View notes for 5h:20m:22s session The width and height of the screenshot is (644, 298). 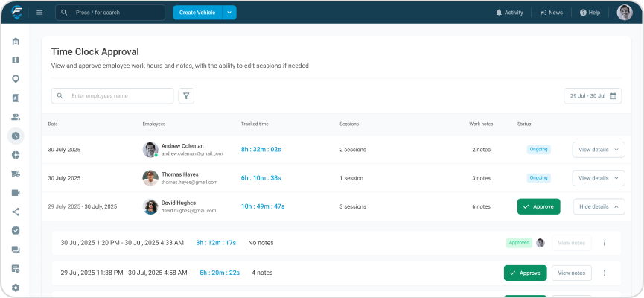571,273
